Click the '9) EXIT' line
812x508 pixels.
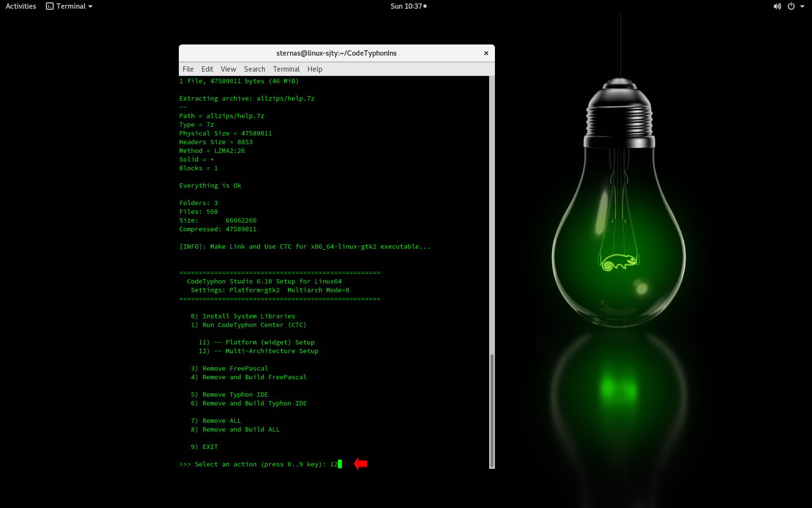tap(204, 447)
